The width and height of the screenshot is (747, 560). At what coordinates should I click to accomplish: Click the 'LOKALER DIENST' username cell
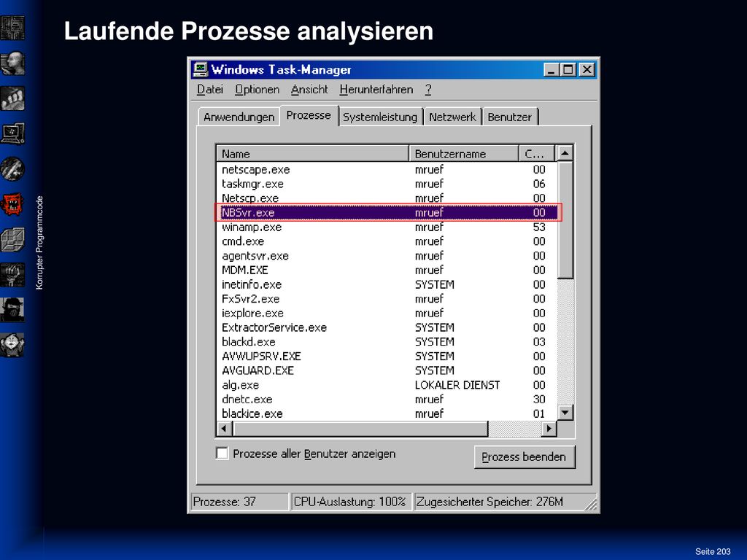[457, 385]
